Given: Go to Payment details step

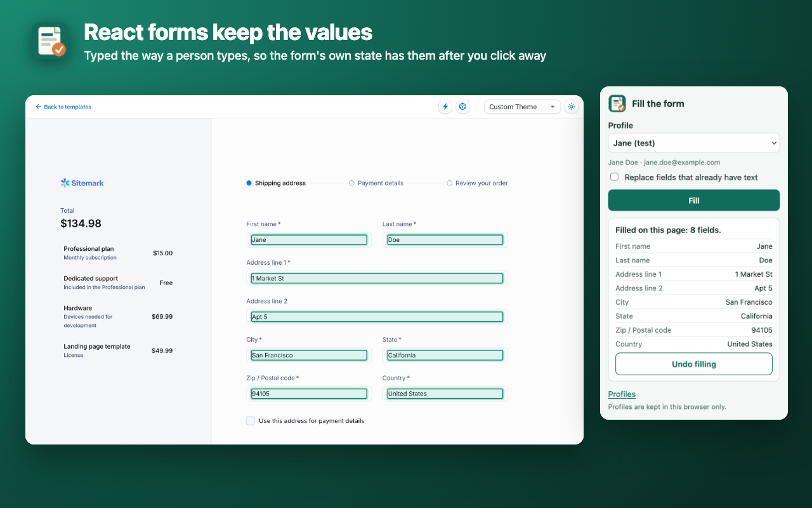Looking at the screenshot, I should [x=376, y=183].
